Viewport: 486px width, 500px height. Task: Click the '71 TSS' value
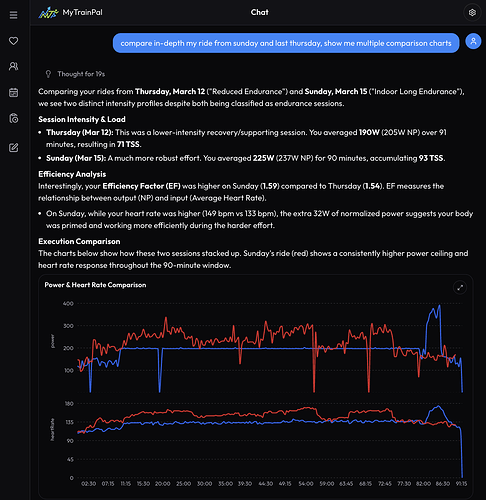click(x=129, y=144)
